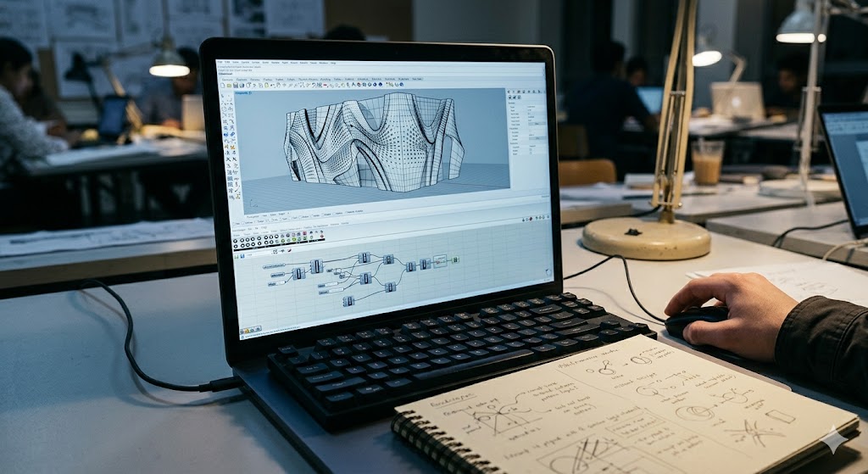The height and width of the screenshot is (474, 868).
Task: Click first icon at bottom-left of Grasshopper window
Action: [x=242, y=332]
